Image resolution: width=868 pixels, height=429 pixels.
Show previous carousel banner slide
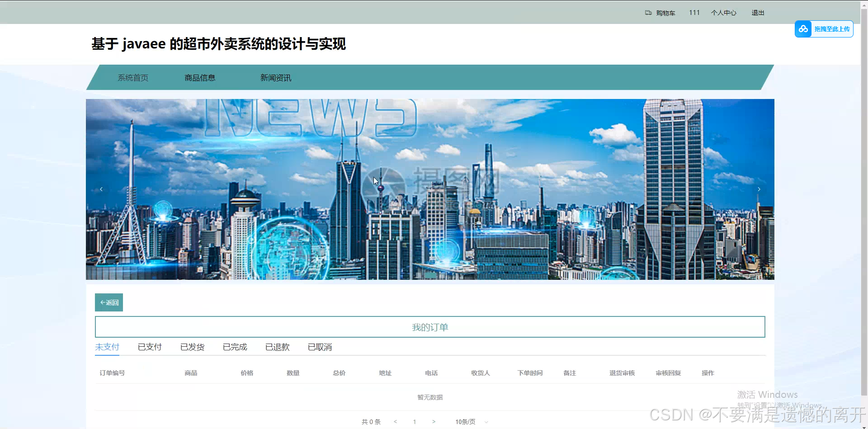click(x=101, y=189)
